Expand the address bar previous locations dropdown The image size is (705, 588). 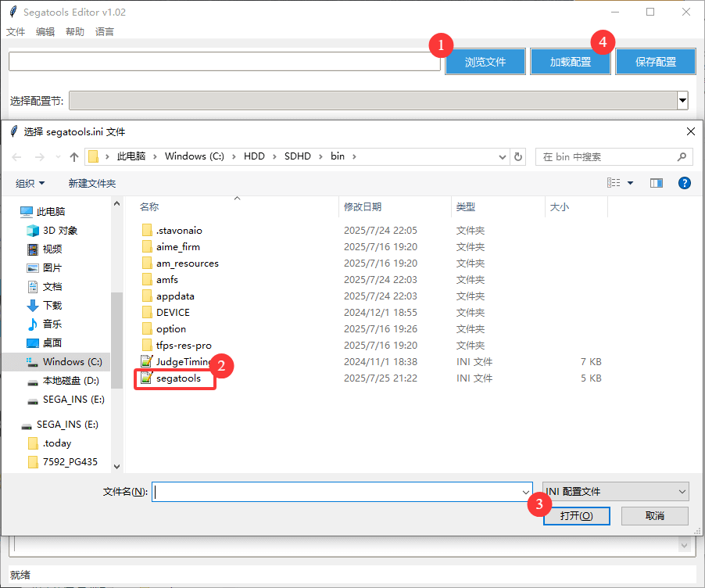tap(503, 156)
